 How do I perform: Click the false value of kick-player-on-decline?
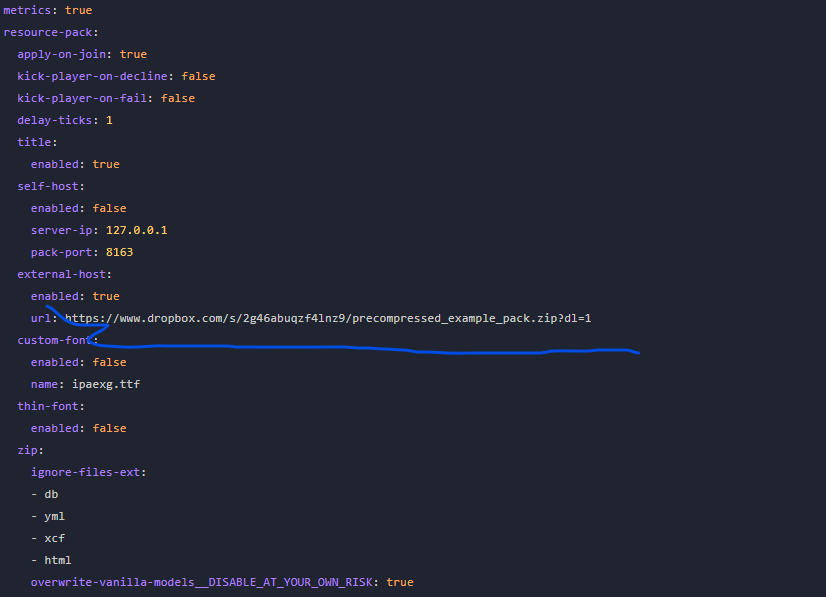coord(199,76)
